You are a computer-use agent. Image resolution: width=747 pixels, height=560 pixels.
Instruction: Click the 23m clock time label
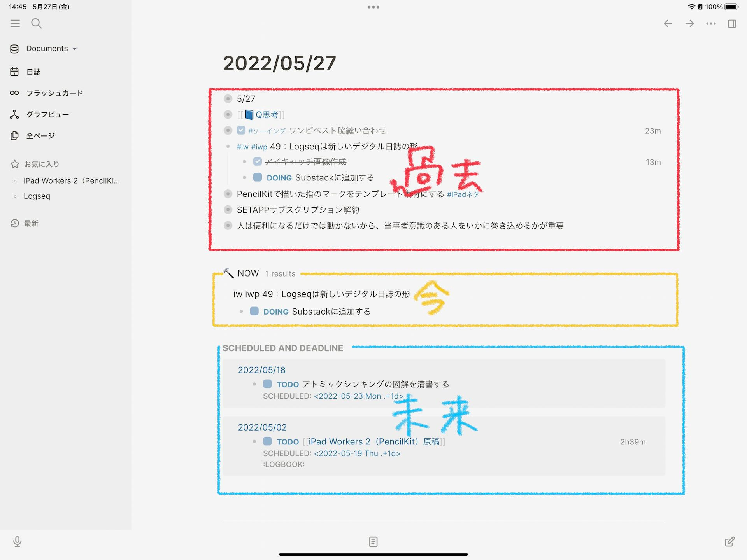[653, 131]
